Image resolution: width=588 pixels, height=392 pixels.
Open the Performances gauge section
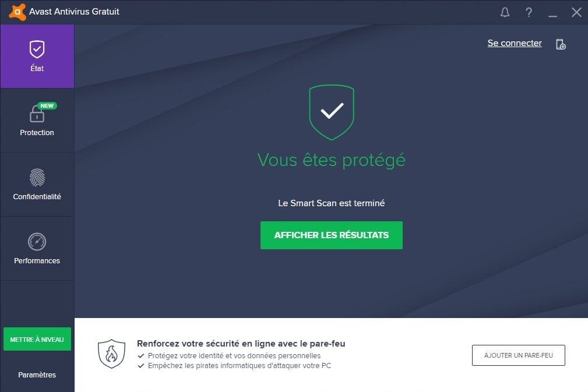click(37, 249)
